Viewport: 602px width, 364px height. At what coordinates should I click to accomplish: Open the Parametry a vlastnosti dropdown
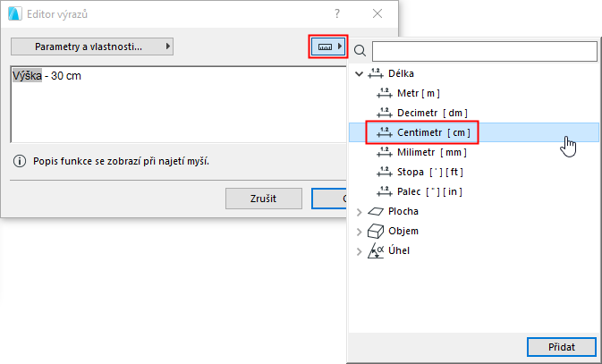click(x=92, y=47)
